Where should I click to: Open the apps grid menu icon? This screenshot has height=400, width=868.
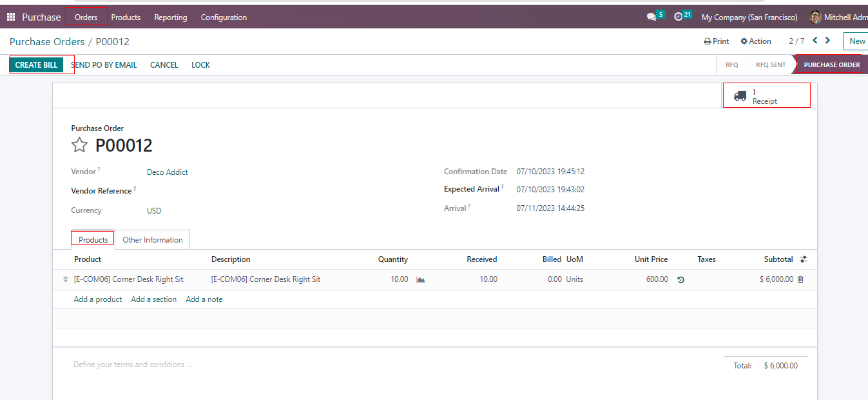pyautogui.click(x=11, y=17)
